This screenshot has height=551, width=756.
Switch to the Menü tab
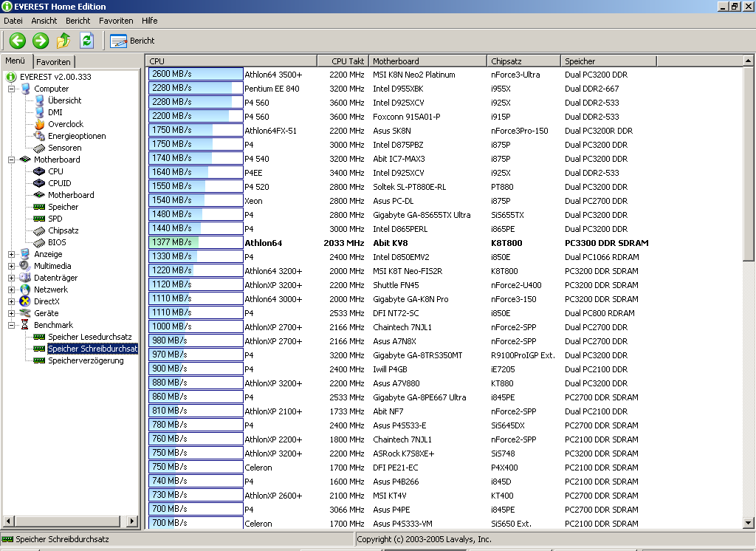pos(16,61)
